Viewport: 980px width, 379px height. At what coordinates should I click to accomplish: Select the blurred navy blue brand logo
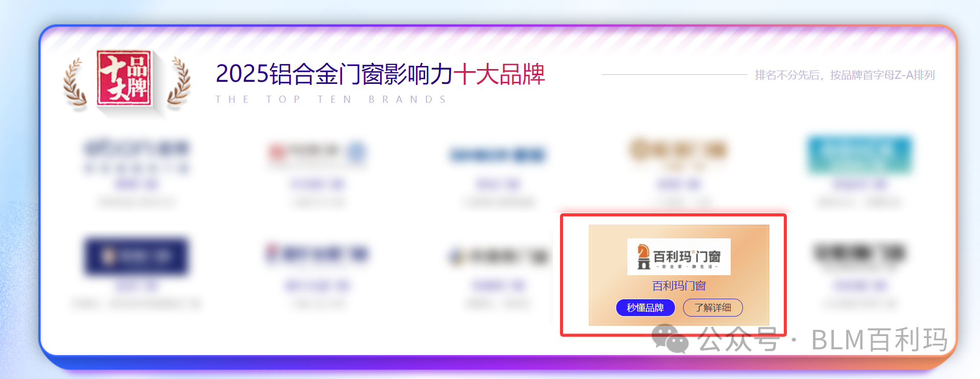(x=136, y=255)
